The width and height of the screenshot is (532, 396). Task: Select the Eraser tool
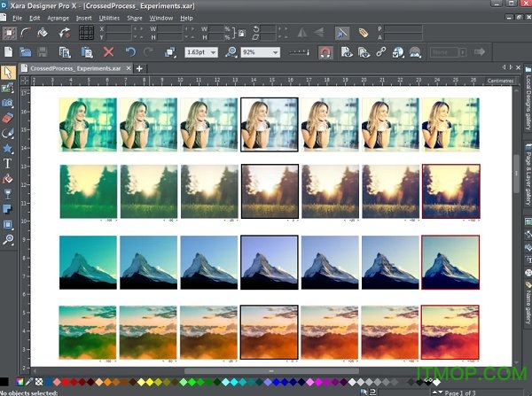(7, 118)
